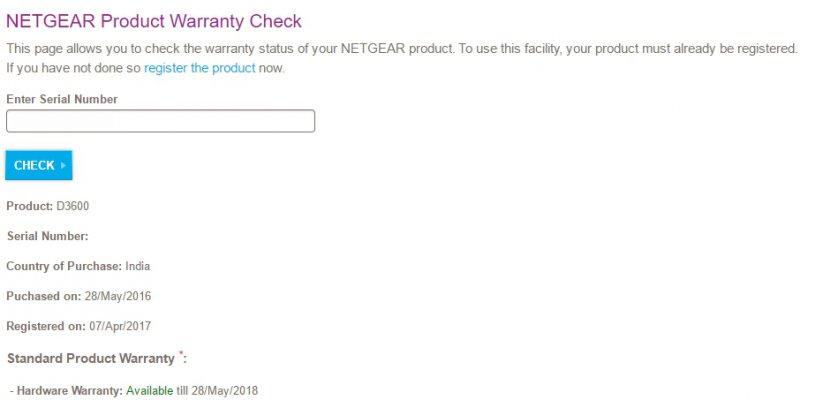
Task: Click the arrow icon on CHECK button
Action: pos(63,165)
